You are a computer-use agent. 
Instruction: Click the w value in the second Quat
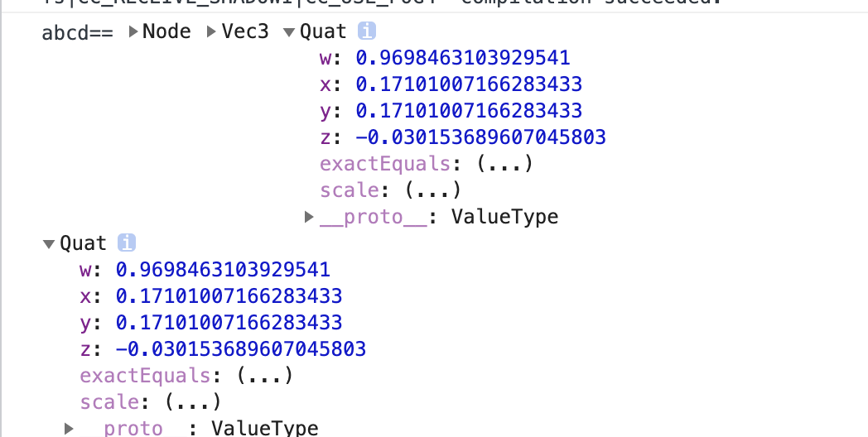(x=223, y=270)
